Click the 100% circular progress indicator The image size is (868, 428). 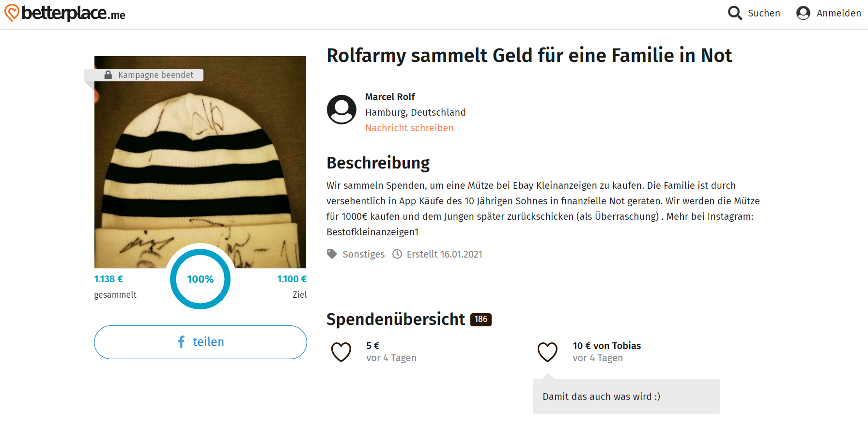(x=200, y=279)
